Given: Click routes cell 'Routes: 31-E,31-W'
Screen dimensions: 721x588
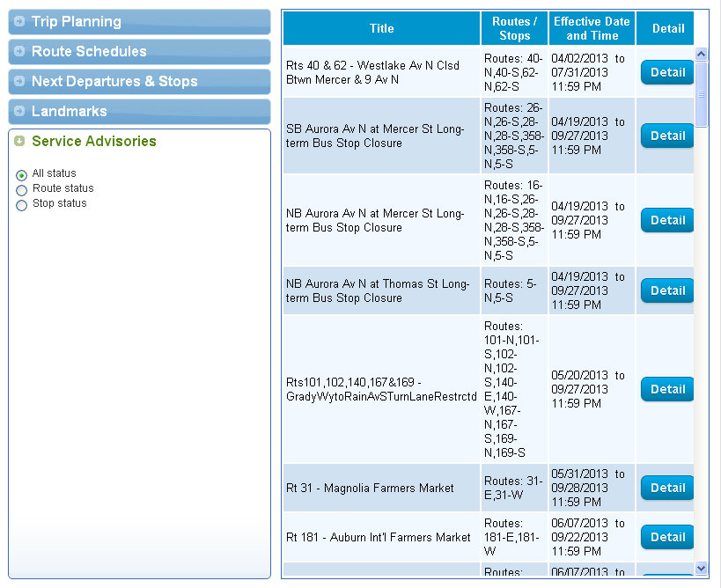Looking at the screenshot, I should (514, 488).
